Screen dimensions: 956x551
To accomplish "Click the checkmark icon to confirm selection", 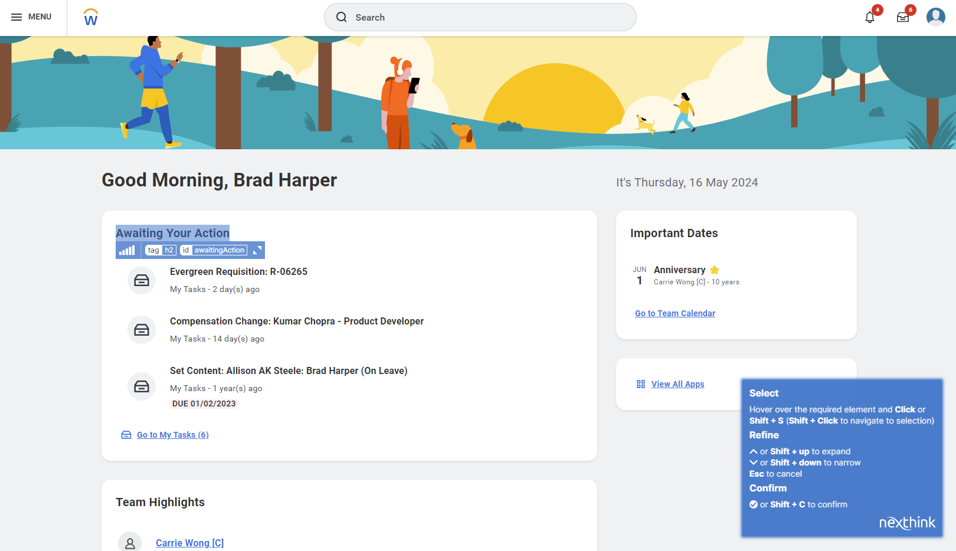I will 754,505.
